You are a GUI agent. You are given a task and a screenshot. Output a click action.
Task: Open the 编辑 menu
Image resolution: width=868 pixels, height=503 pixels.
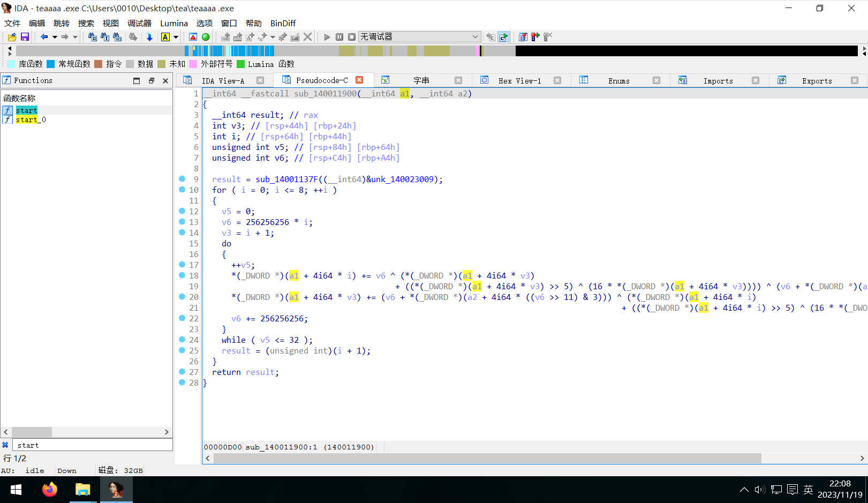click(37, 23)
